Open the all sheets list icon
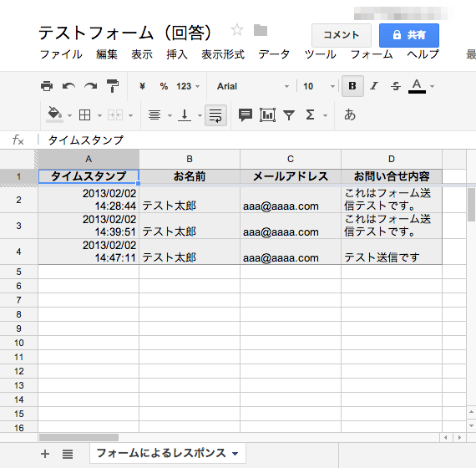The height and width of the screenshot is (468, 476). (x=68, y=455)
